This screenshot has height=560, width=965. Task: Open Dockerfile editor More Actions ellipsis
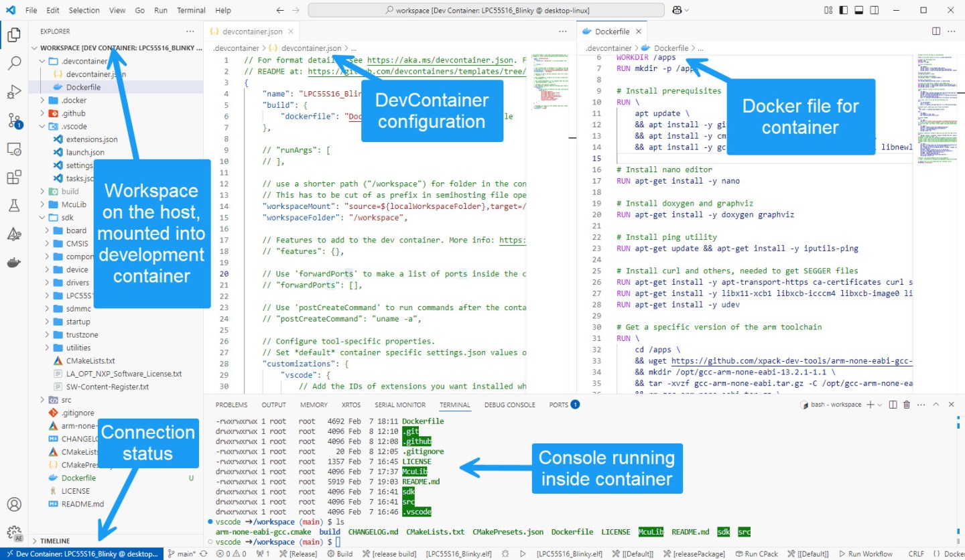(x=952, y=31)
